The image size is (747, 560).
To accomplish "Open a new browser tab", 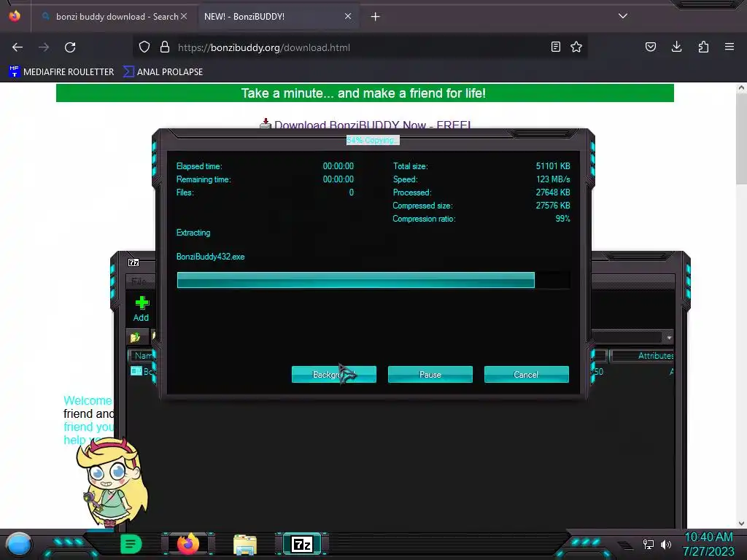I will tap(376, 17).
